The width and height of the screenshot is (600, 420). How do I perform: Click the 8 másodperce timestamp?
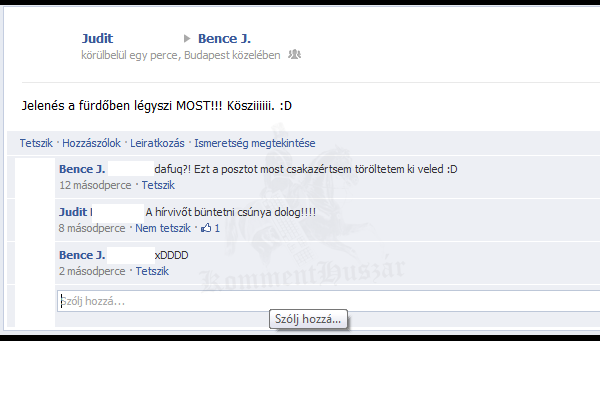point(92,228)
